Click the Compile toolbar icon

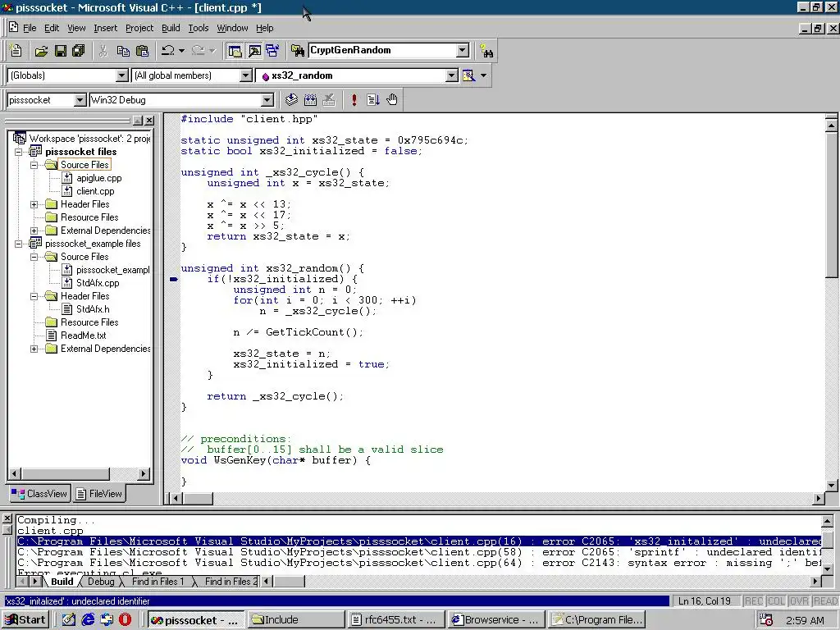click(291, 99)
